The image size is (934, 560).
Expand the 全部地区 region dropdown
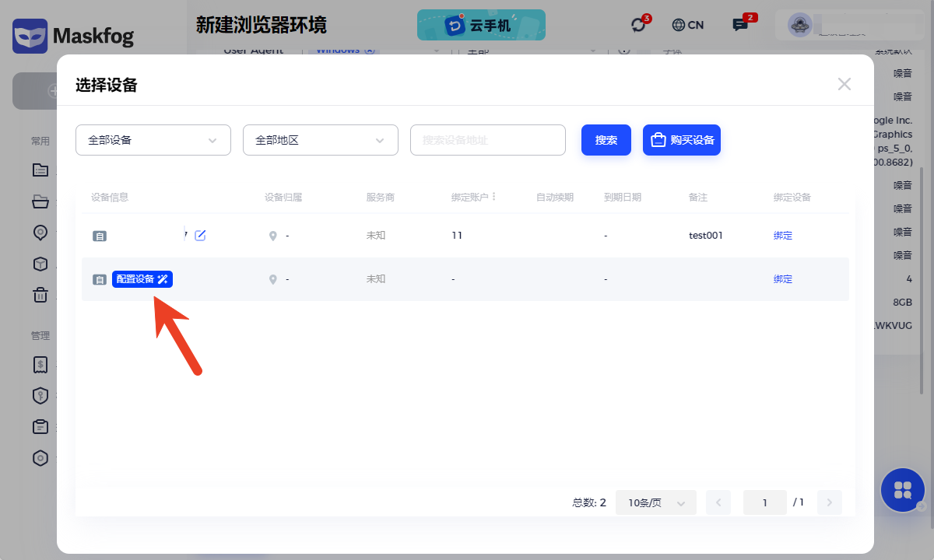(321, 140)
